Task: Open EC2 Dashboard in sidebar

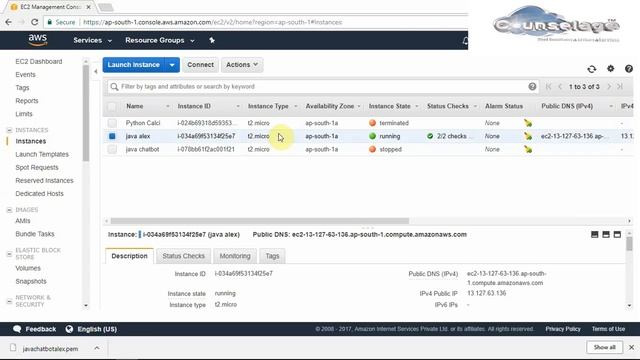Action: pyautogui.click(x=39, y=62)
